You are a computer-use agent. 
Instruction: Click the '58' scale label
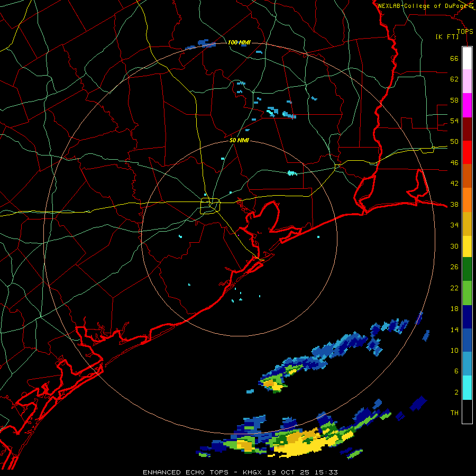click(454, 100)
